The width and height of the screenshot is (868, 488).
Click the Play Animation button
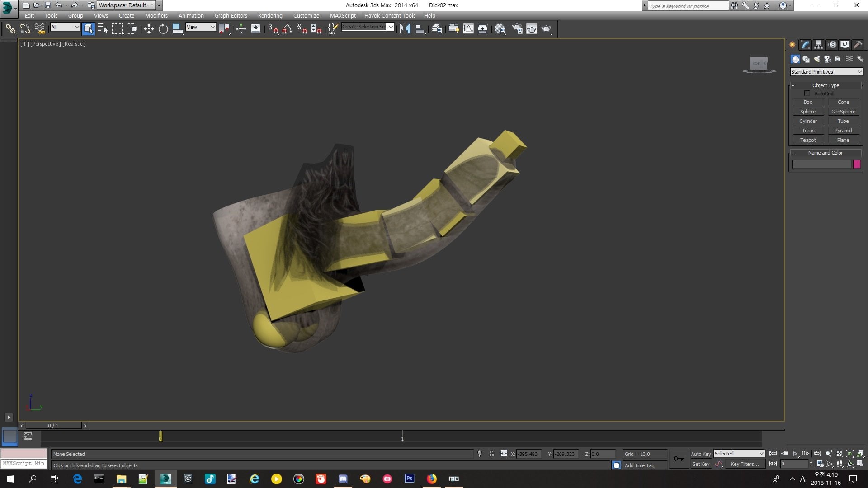[x=795, y=454]
